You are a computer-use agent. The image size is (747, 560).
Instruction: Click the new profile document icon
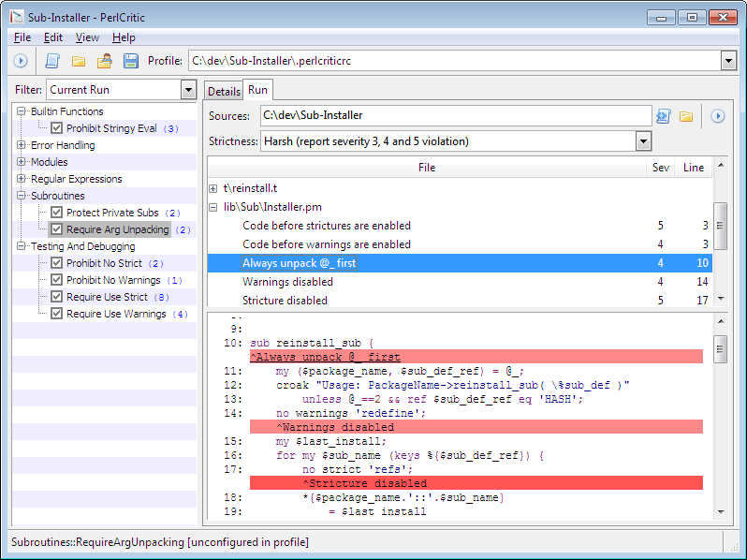coord(52,61)
